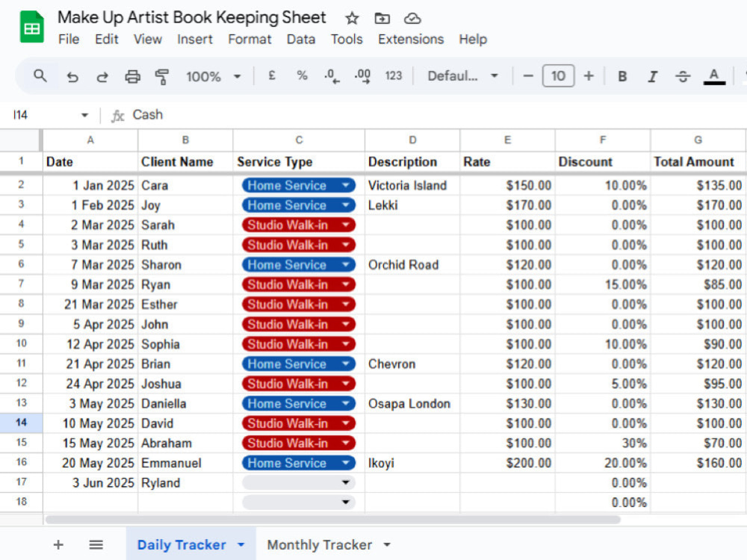The image size is (747, 560).
Task: Format selected cells as percent
Action: click(302, 75)
